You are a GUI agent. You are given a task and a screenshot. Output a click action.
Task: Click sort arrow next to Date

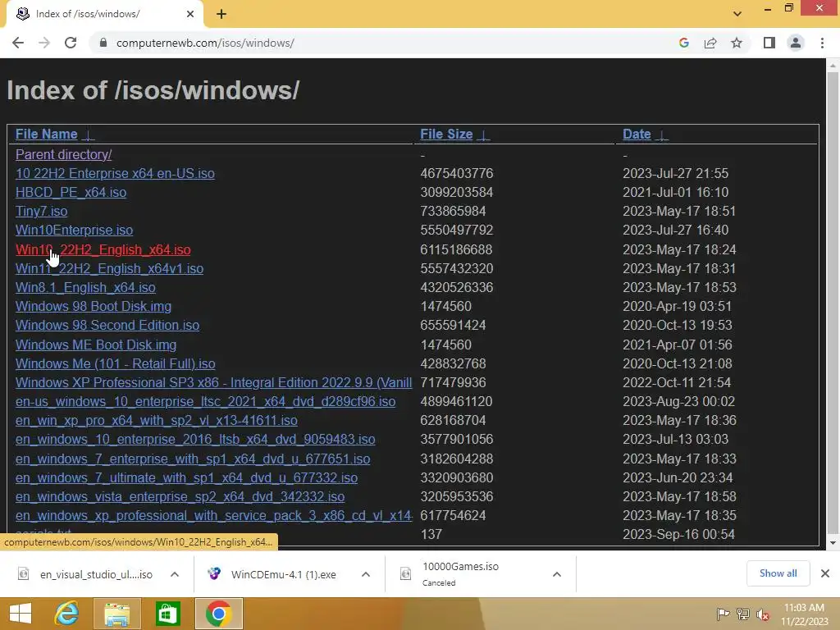click(662, 135)
